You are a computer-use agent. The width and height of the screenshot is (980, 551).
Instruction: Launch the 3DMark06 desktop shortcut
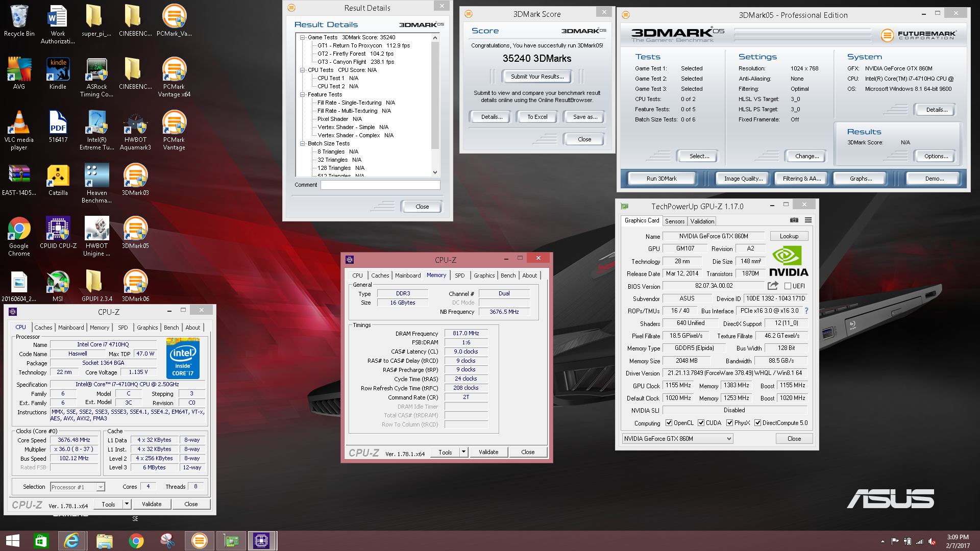[x=135, y=286]
